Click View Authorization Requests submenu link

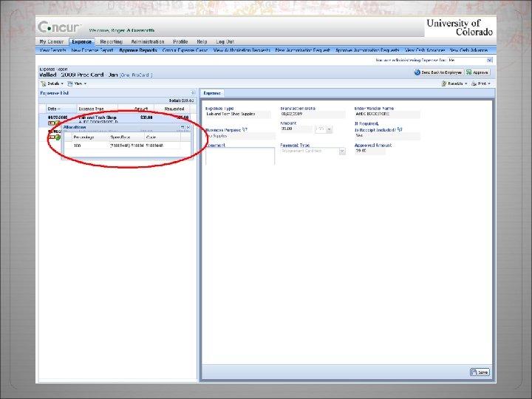pos(242,50)
